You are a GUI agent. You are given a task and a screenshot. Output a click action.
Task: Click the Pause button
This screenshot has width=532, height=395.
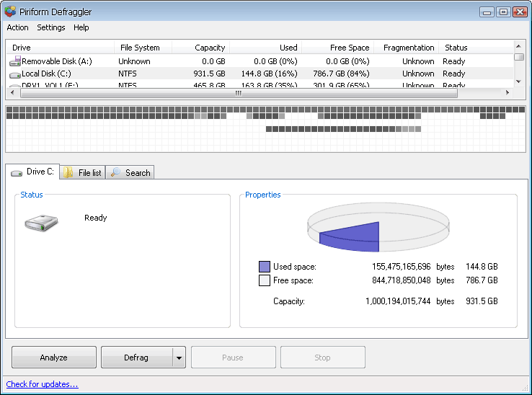tap(233, 358)
